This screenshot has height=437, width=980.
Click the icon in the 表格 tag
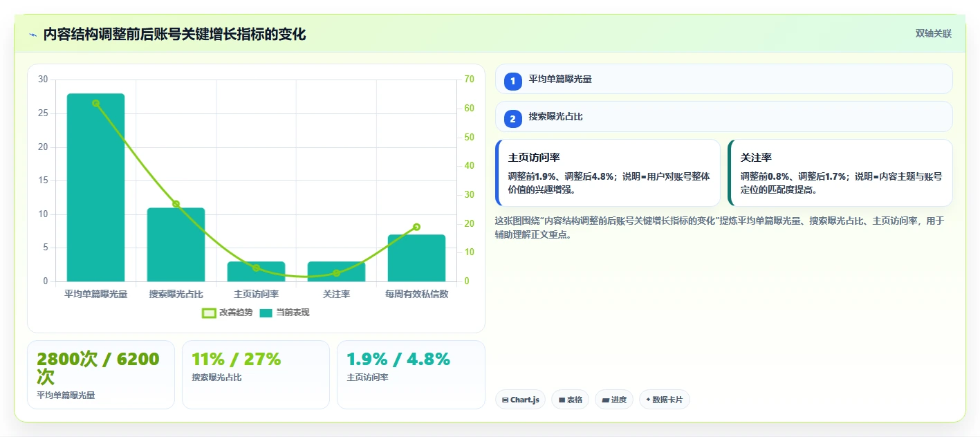(x=562, y=400)
